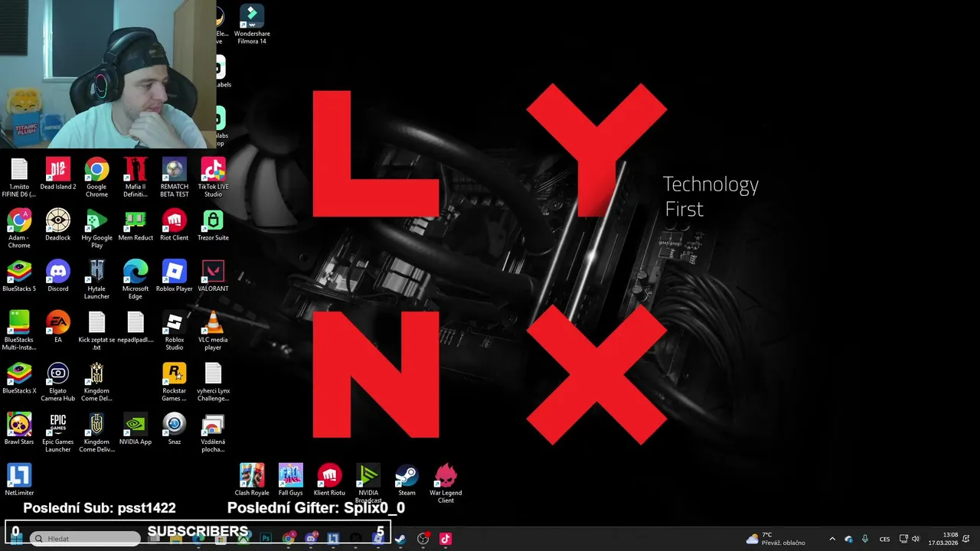
Task: Open TikTok LIVE Studio in the taskbar
Action: (x=446, y=539)
